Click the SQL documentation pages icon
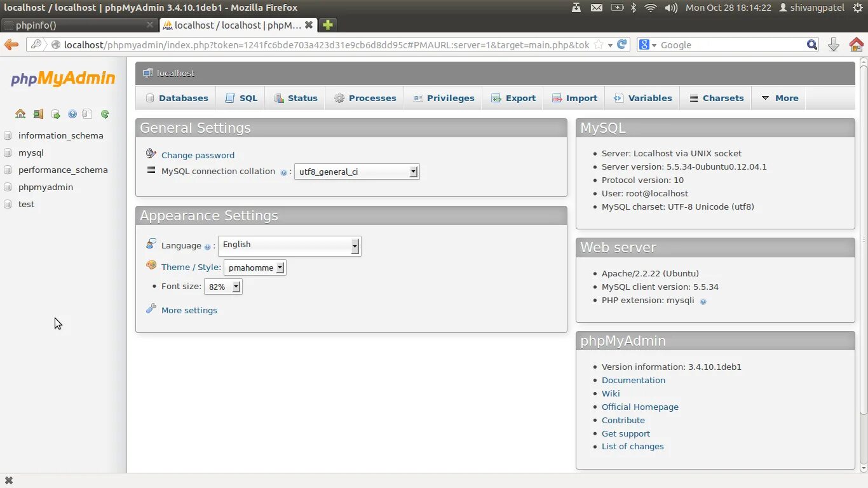The image size is (868, 488). pos(88,114)
